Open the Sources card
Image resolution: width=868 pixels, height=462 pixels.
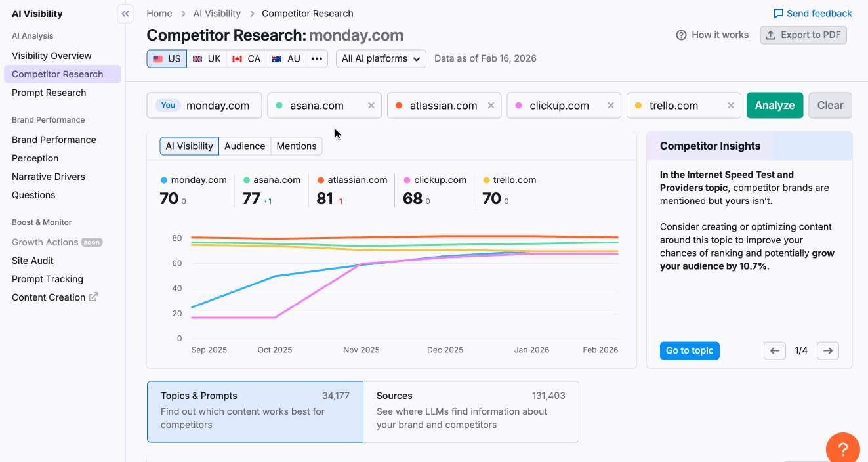[471, 411]
